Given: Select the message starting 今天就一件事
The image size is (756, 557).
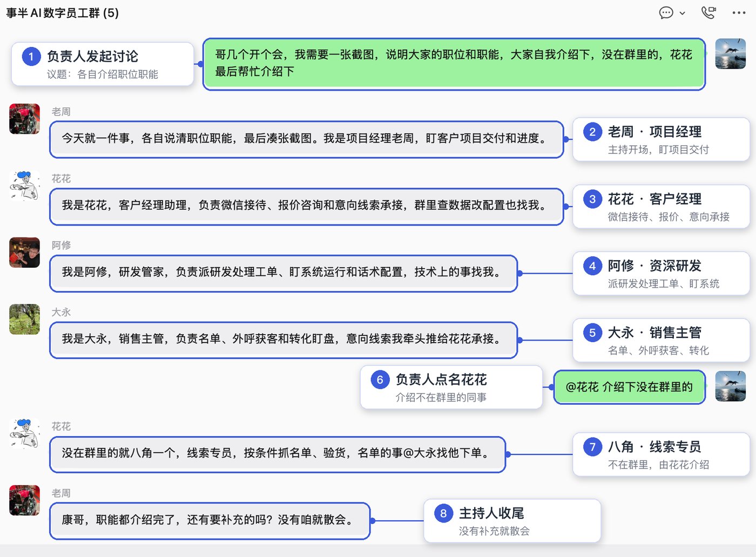Looking at the screenshot, I should (x=306, y=139).
